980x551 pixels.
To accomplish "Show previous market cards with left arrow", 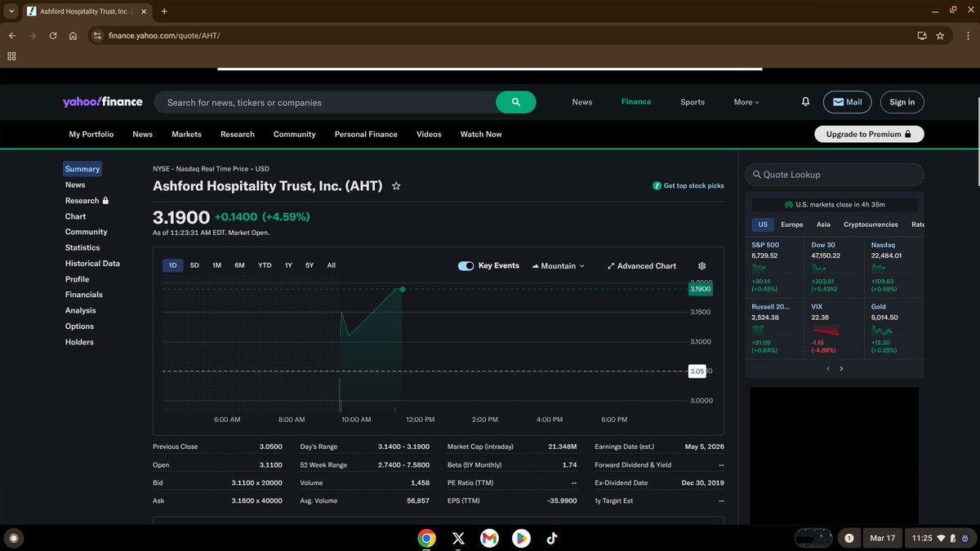I will point(827,368).
